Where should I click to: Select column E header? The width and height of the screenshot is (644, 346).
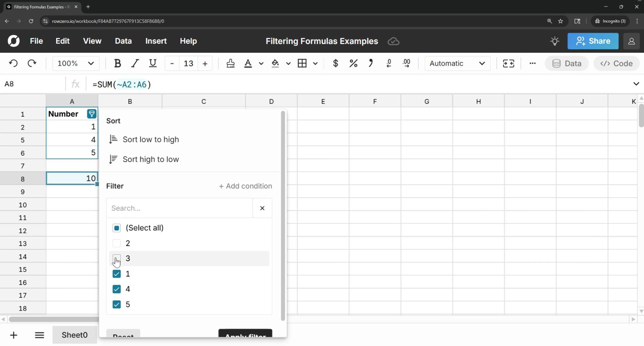323,102
